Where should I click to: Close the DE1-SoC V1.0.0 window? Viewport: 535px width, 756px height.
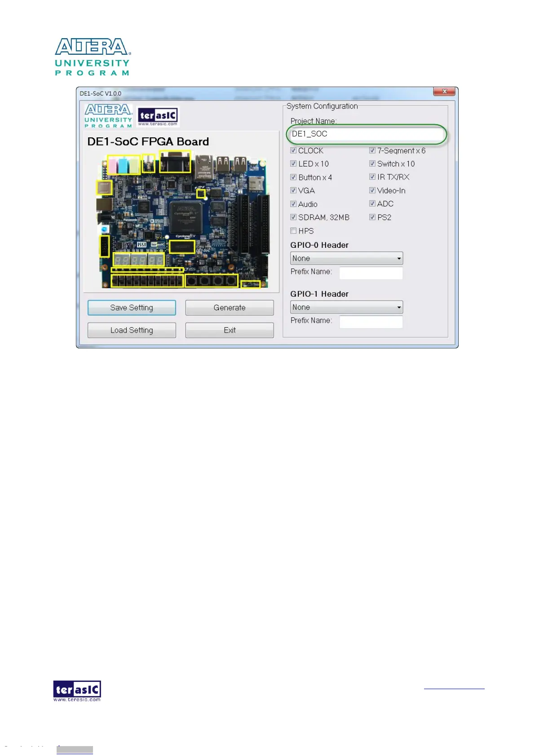click(444, 92)
